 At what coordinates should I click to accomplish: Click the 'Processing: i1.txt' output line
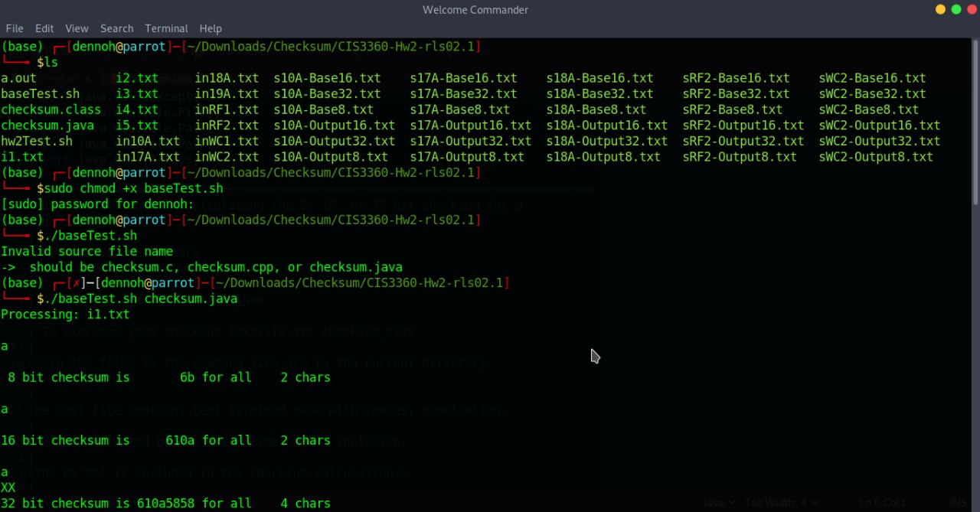click(65, 315)
